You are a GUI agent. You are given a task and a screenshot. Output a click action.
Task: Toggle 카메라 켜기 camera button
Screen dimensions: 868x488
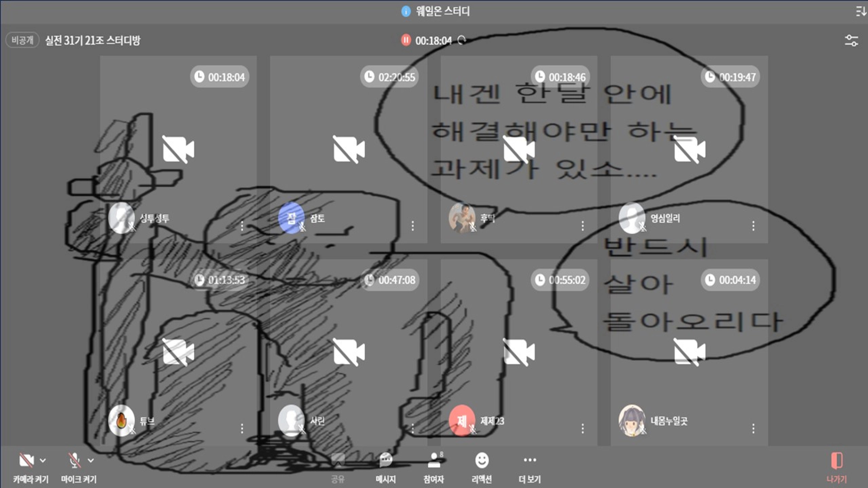click(27, 460)
